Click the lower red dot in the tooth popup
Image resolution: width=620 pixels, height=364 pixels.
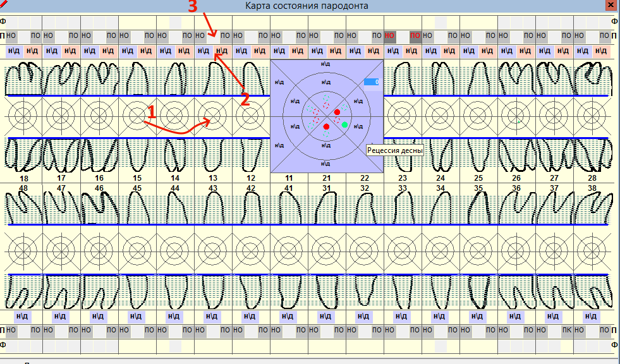coord(326,127)
